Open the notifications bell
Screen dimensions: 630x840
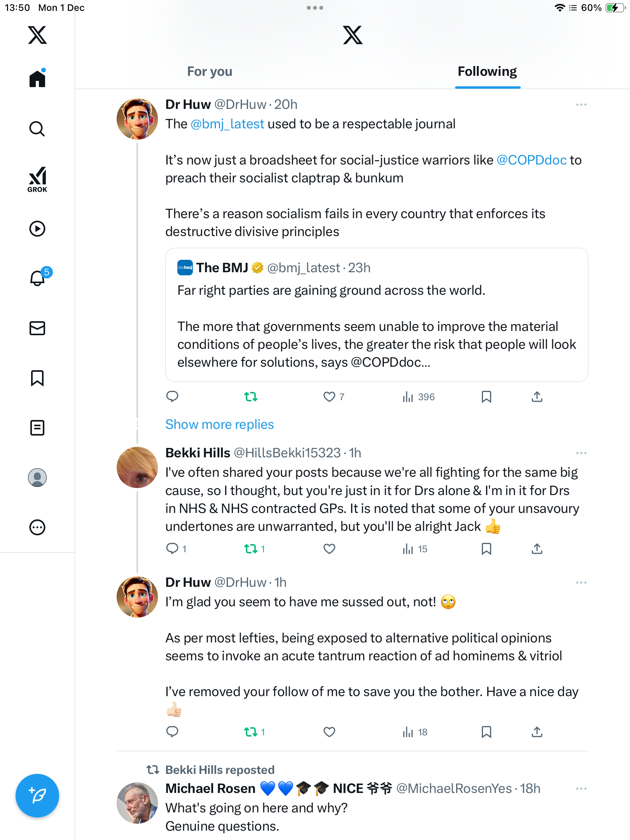point(38,278)
